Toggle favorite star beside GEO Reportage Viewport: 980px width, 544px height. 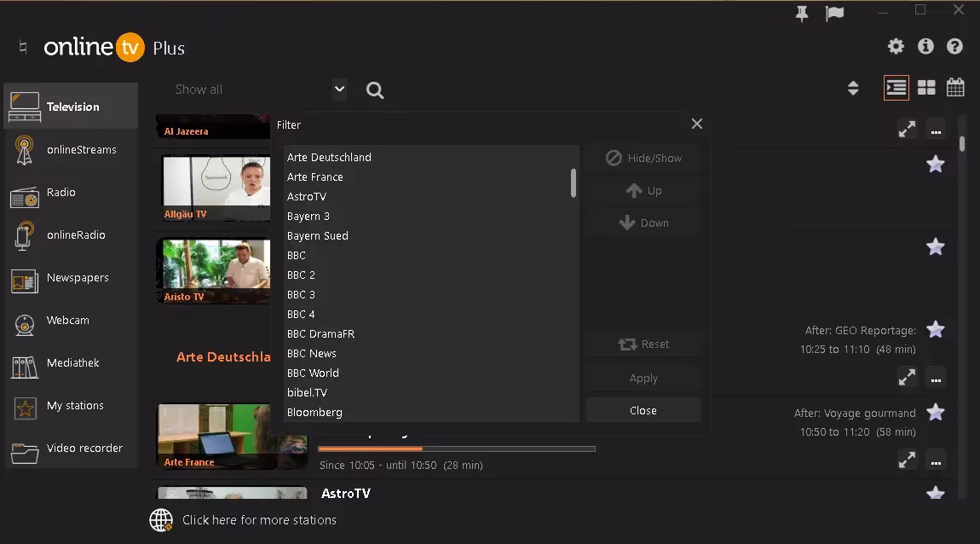coord(936,329)
